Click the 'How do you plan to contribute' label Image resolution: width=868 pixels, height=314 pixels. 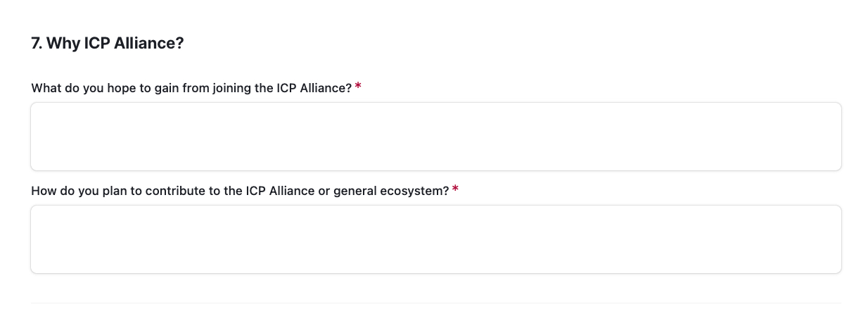pyautogui.click(x=240, y=191)
